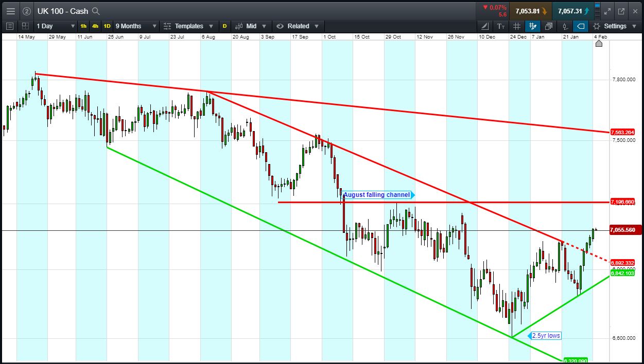Screen dimensions: 644x364
Task: Toggle the chart gridlines icon
Action: click(x=517, y=26)
